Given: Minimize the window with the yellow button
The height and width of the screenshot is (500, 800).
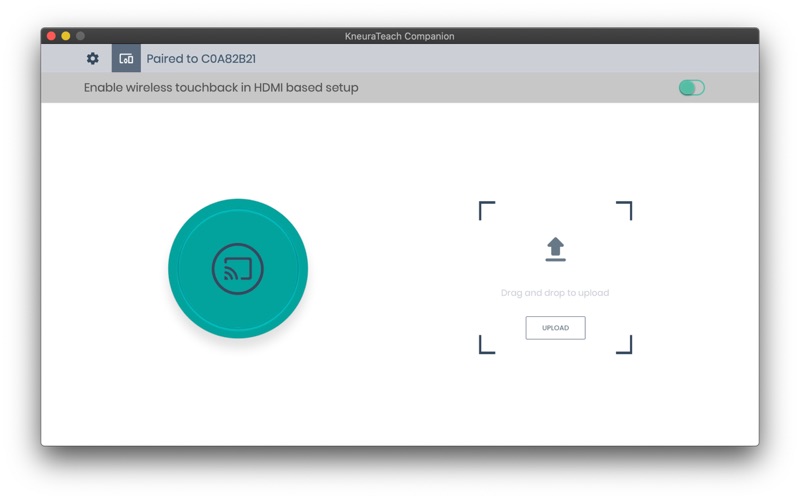Looking at the screenshot, I should point(66,36).
